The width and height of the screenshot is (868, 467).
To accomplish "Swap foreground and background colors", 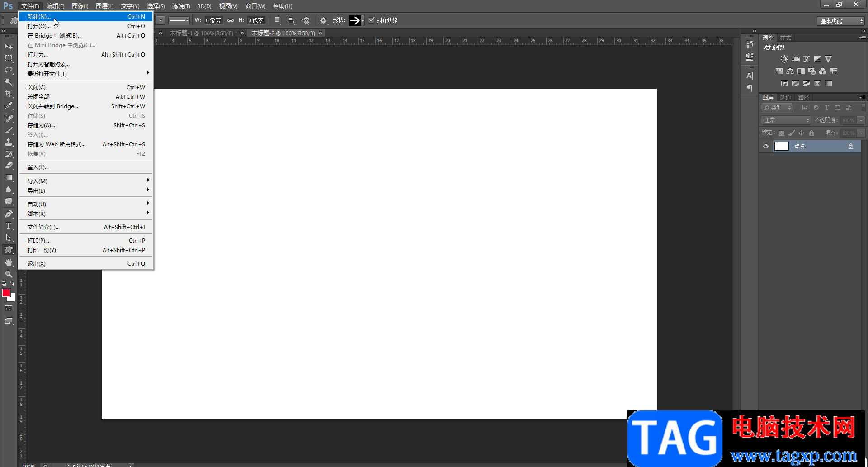I will (12, 284).
